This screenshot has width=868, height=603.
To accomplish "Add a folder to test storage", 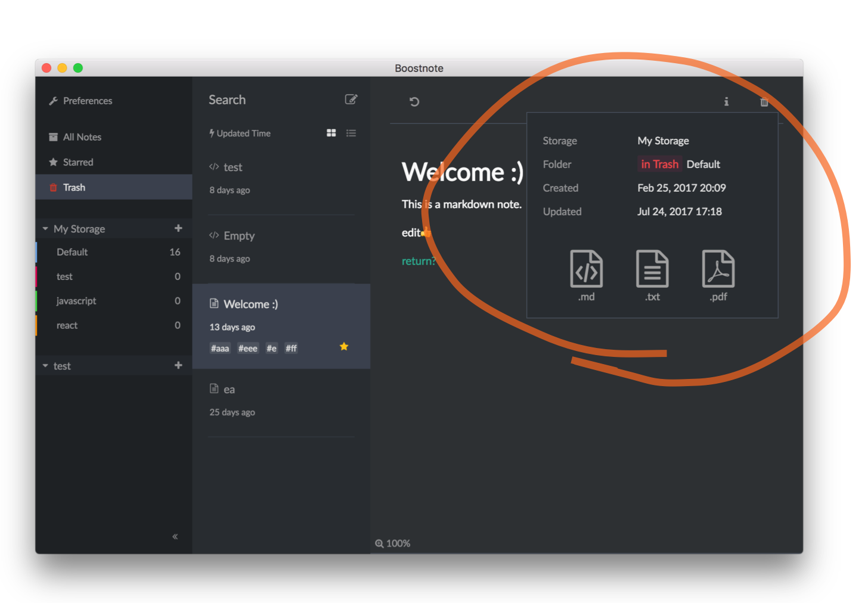I will click(x=178, y=365).
